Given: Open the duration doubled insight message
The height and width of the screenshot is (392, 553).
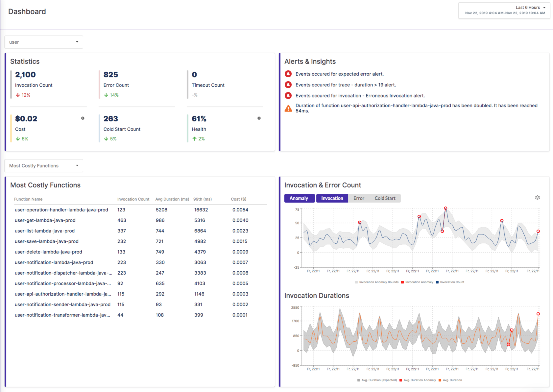Looking at the screenshot, I should coord(417,108).
